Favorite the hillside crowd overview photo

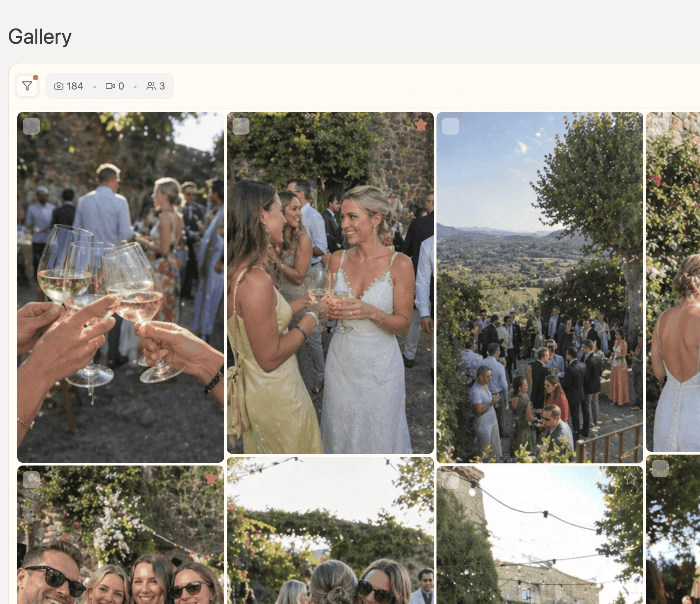[630, 125]
